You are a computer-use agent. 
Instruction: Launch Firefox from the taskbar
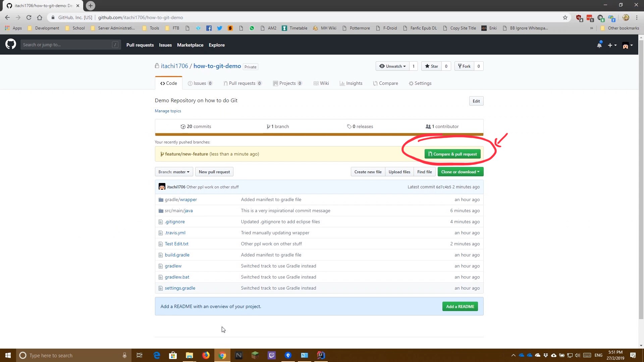[206, 355]
